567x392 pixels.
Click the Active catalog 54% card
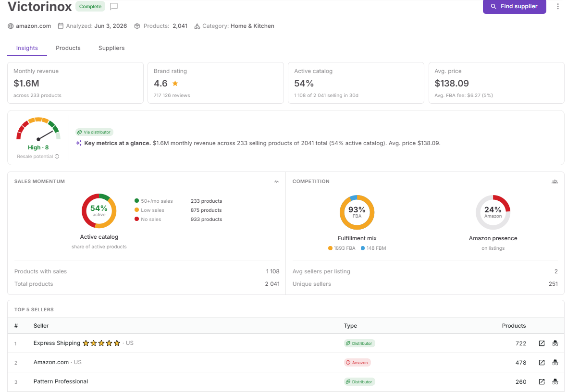point(356,83)
